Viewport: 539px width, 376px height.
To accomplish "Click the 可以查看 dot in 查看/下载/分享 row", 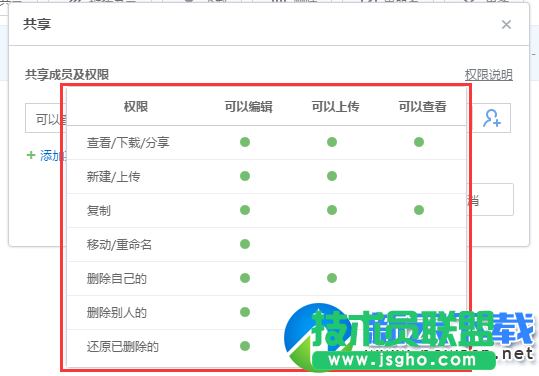I will (x=419, y=142).
